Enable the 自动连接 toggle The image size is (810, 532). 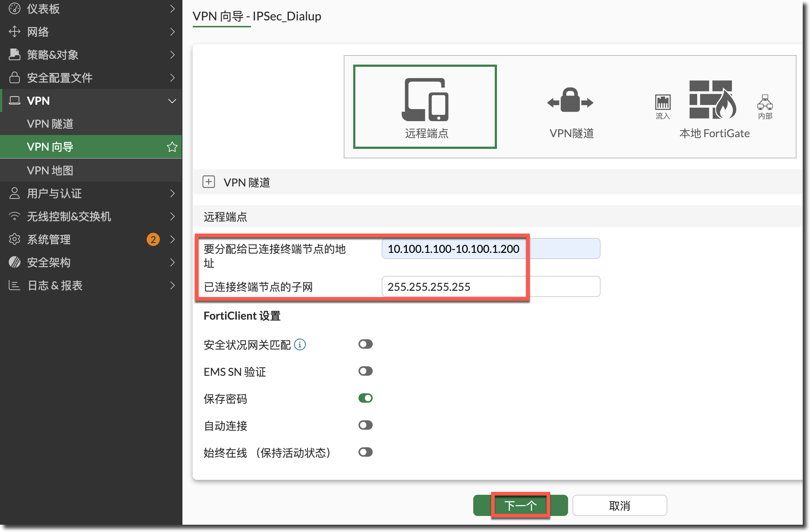click(365, 425)
